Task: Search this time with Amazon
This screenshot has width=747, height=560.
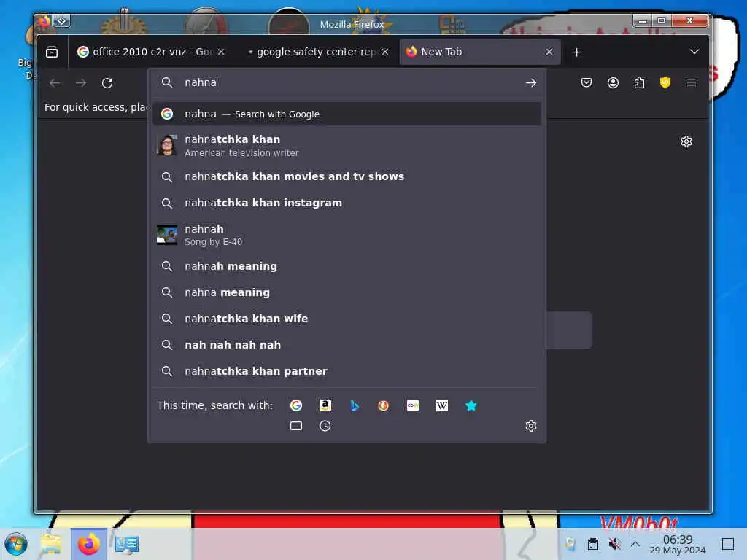Action: pos(325,405)
